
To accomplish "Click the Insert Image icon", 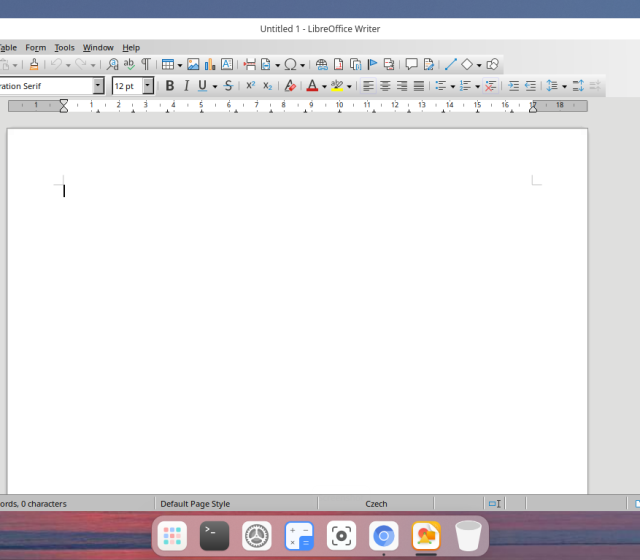I will pyautogui.click(x=193, y=64).
